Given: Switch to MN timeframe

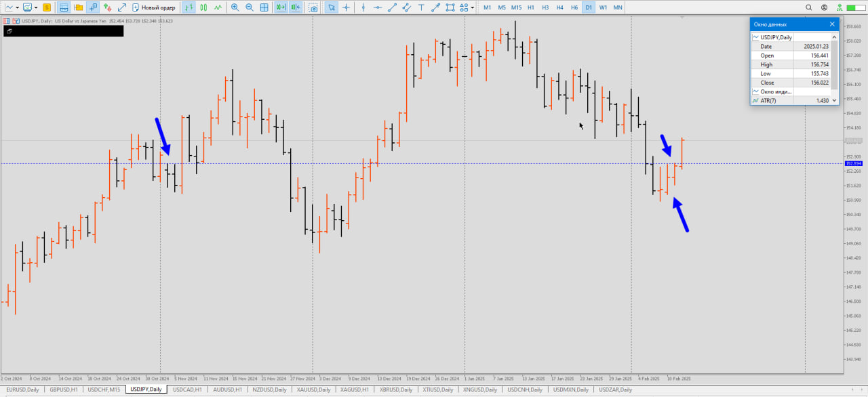Looking at the screenshot, I should click(x=618, y=7).
